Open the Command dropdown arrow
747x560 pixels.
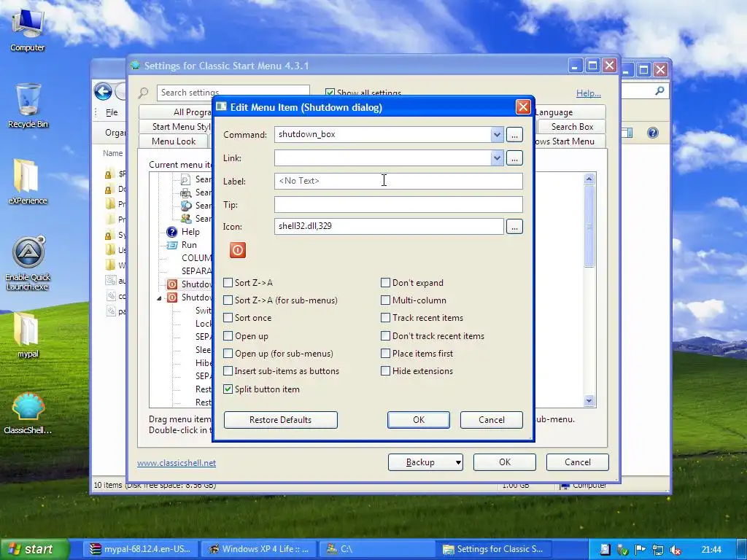497,135
